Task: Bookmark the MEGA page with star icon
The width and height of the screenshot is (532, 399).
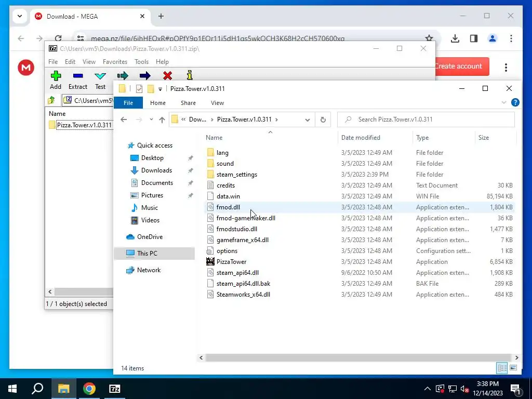Action: (429, 38)
